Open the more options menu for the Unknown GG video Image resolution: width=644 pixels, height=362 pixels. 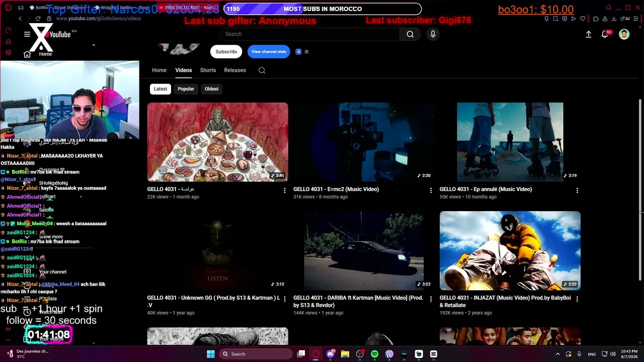point(285,299)
